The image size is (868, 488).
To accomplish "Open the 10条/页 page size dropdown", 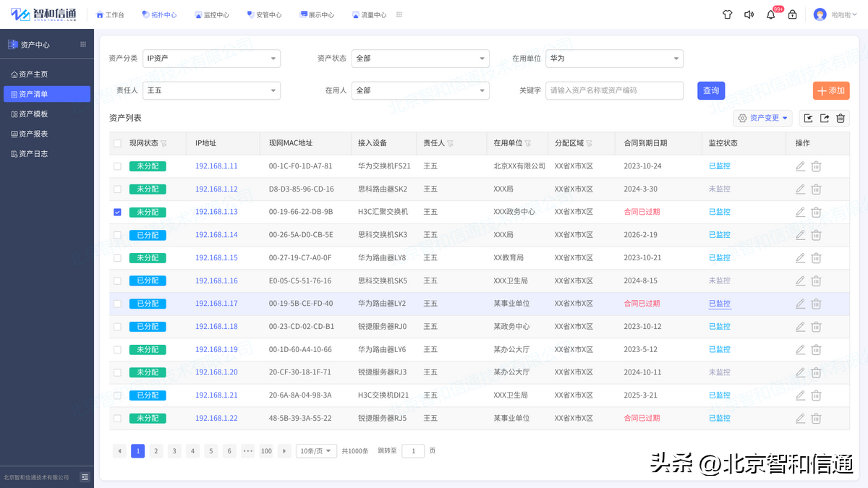I will point(317,451).
